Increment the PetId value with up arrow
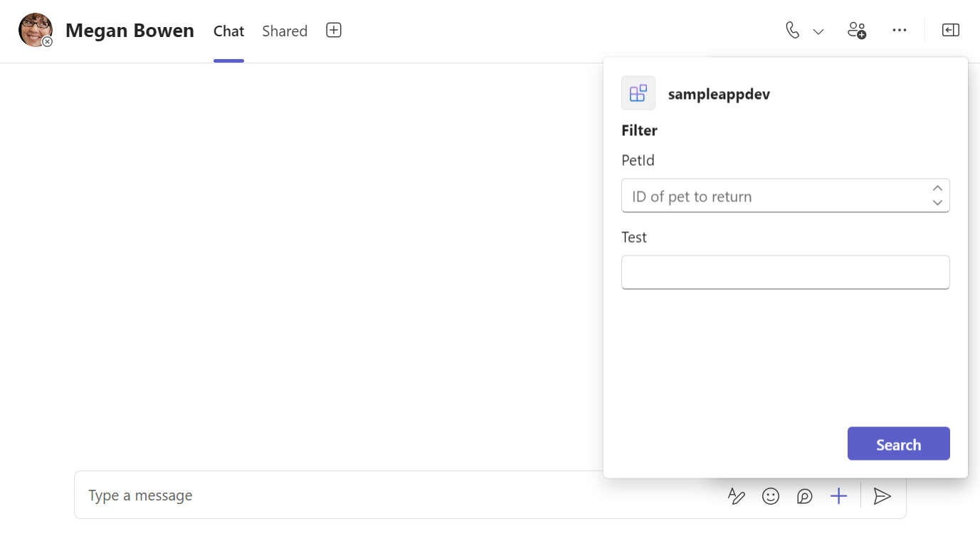This screenshot has width=980, height=541. coord(937,188)
